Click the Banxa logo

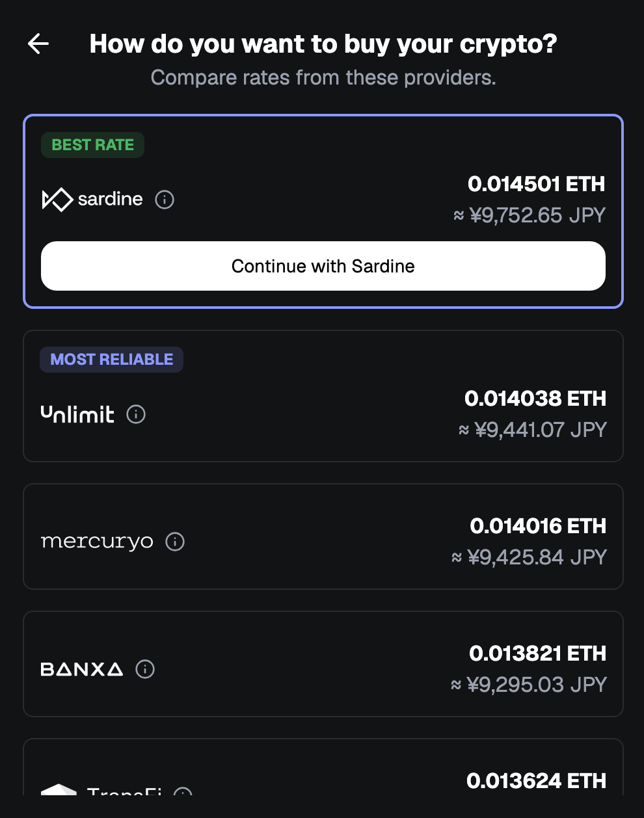[82, 669]
